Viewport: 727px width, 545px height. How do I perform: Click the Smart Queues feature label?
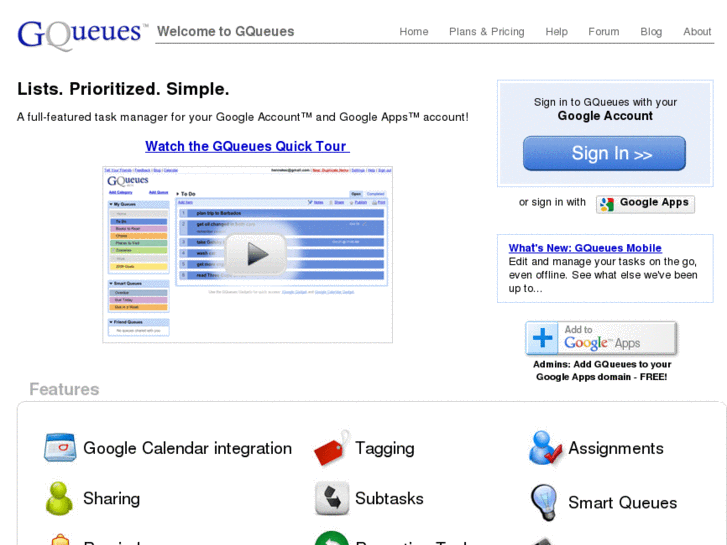coord(623,503)
